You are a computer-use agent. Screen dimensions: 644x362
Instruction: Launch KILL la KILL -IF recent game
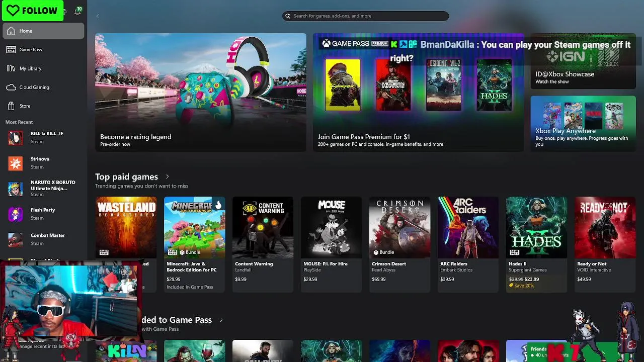43,137
